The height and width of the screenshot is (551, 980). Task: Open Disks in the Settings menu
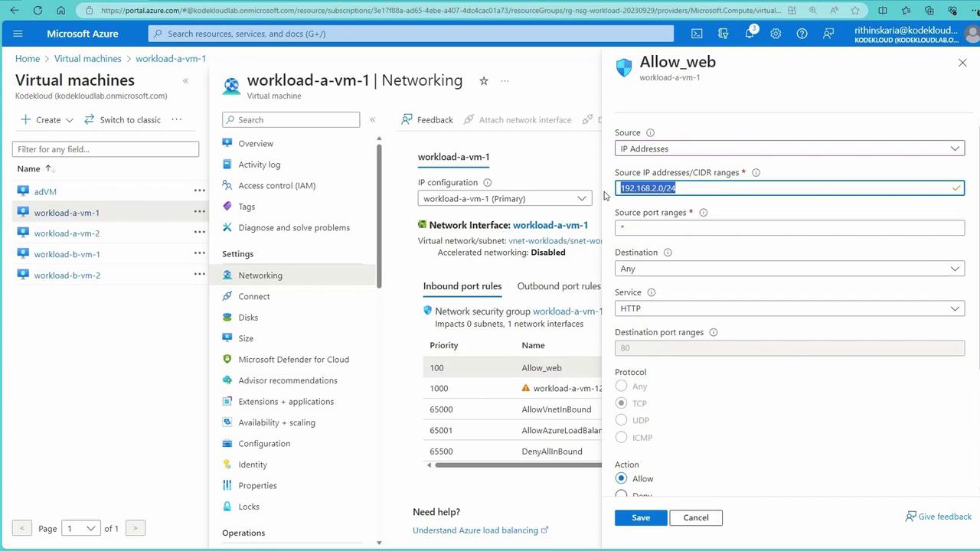click(248, 318)
